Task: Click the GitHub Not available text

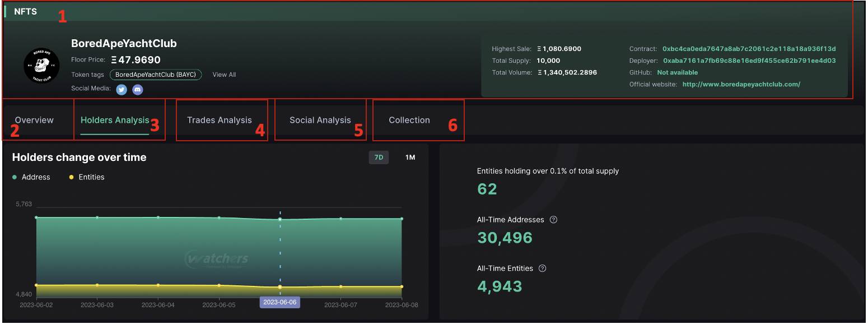Action: (678, 72)
